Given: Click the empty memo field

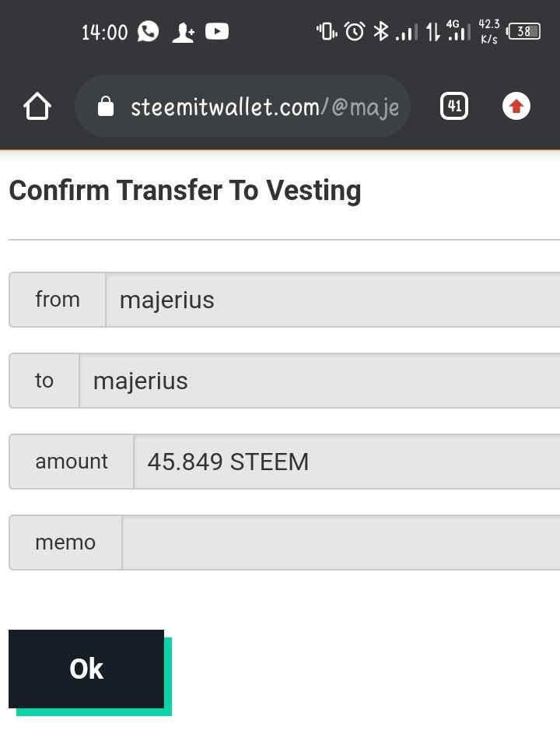Looking at the screenshot, I should pos(341,543).
